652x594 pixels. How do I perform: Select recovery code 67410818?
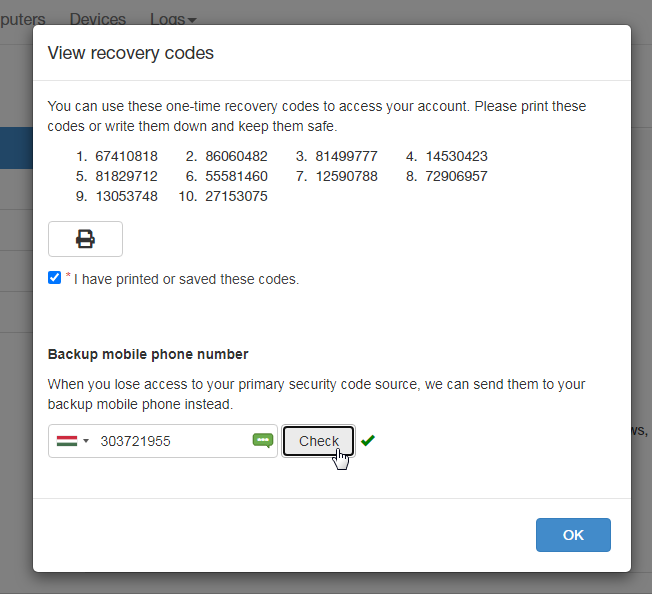[x=126, y=156]
